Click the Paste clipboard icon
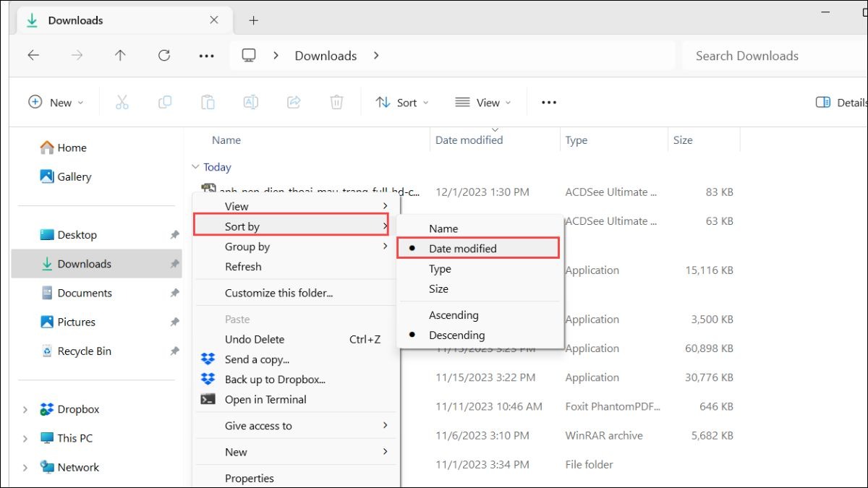This screenshot has height=488, width=868. coord(208,103)
